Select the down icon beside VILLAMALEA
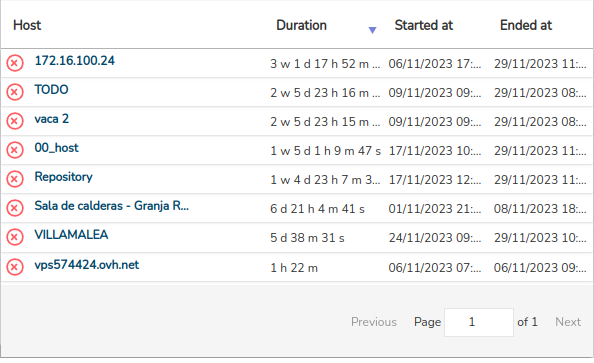The height and width of the screenshot is (363, 594). 15,237
